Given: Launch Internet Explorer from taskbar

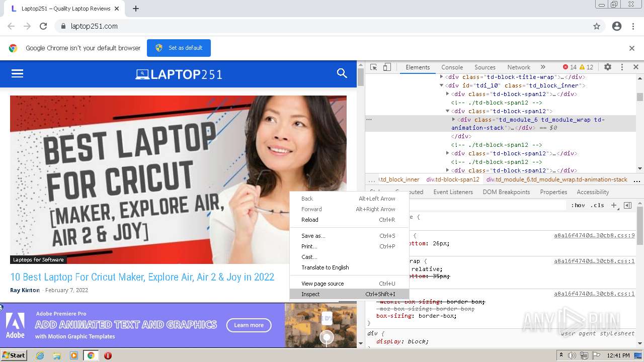Looking at the screenshot, I should pos(40,355).
